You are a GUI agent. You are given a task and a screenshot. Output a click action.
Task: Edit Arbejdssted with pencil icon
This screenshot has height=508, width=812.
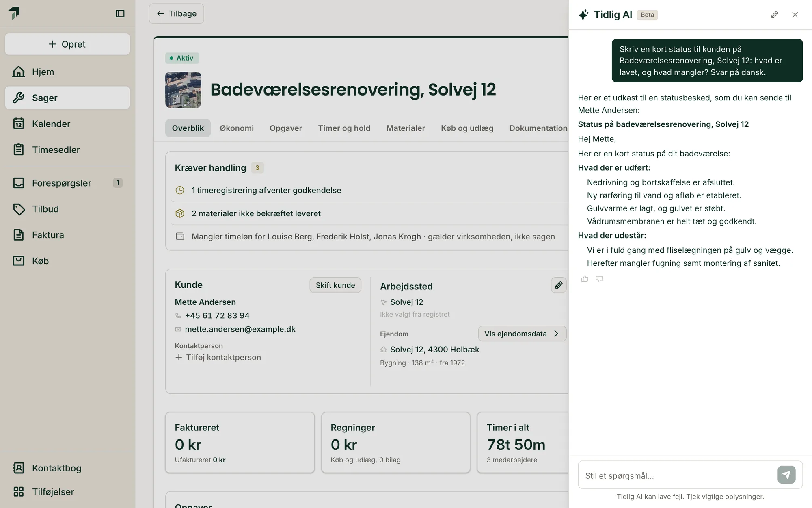click(x=559, y=285)
